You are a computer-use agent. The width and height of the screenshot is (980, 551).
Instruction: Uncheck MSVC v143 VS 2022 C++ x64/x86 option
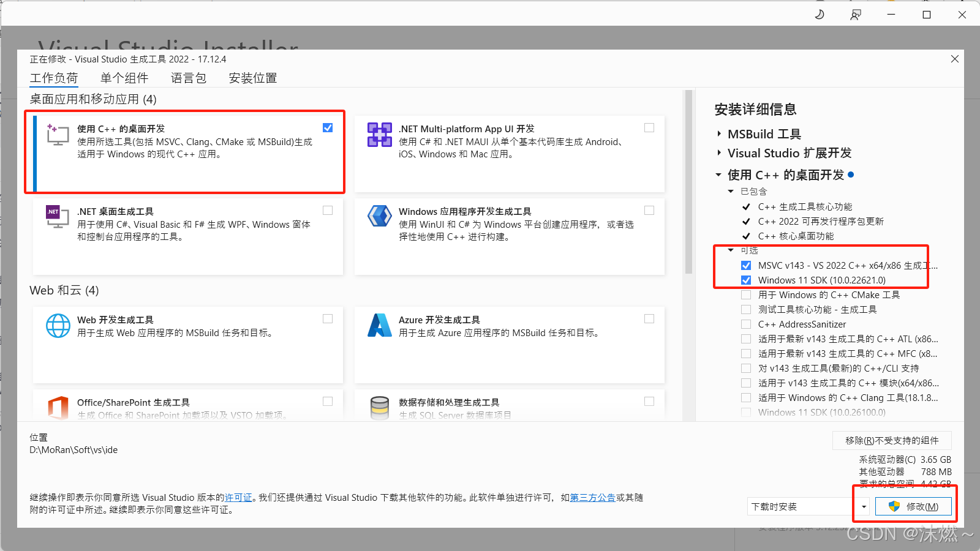click(x=746, y=265)
